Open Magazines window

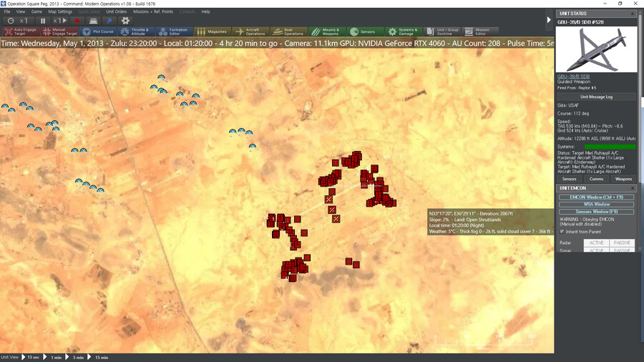point(213,31)
